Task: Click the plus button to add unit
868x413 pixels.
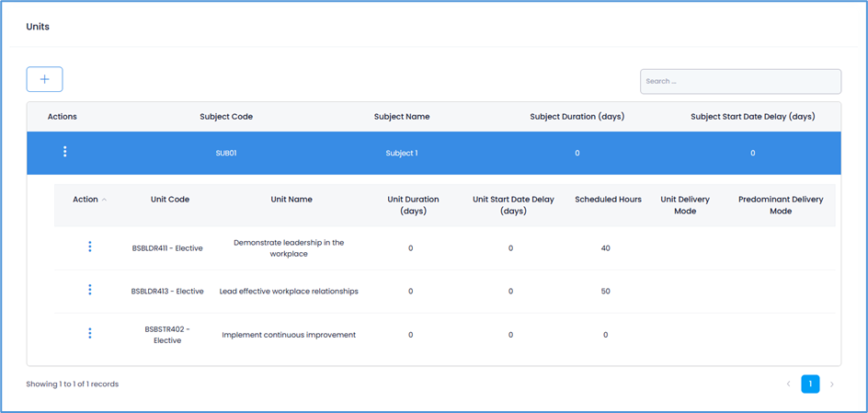Action: [x=44, y=79]
